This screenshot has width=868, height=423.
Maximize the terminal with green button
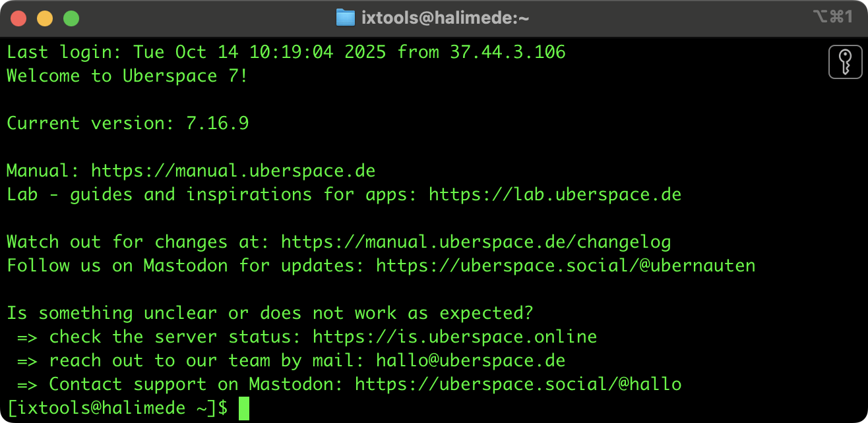pyautogui.click(x=71, y=18)
